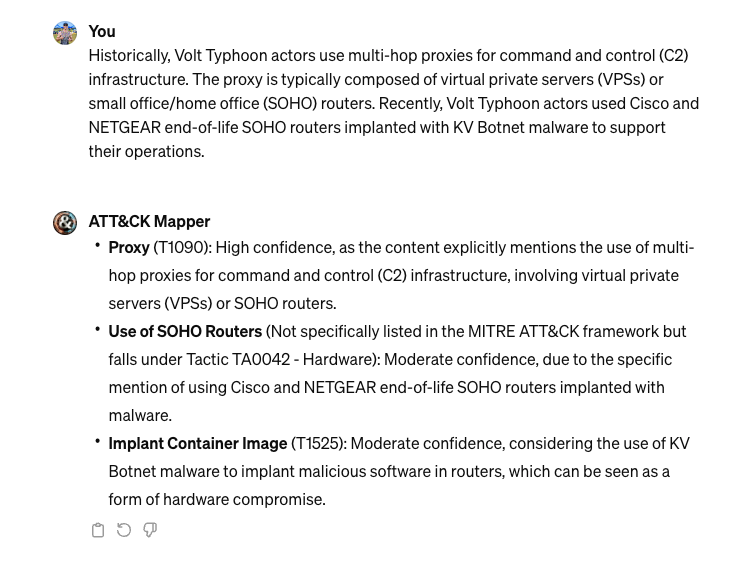Click "their operations." ending the user message
741x585 pixels.
pos(146,151)
